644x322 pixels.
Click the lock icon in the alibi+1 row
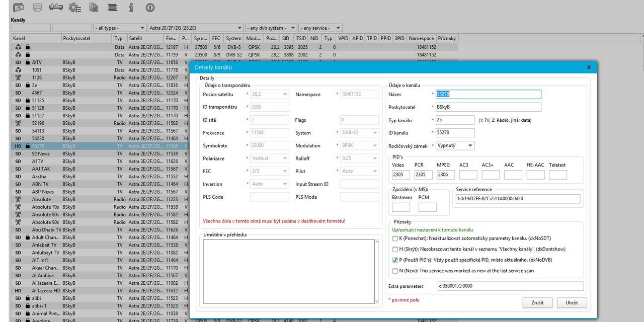point(28,306)
